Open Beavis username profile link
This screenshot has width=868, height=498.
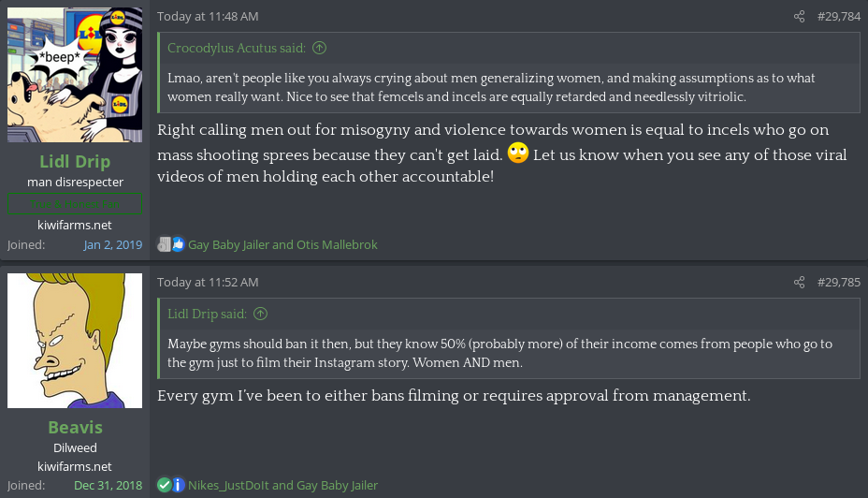(x=75, y=427)
